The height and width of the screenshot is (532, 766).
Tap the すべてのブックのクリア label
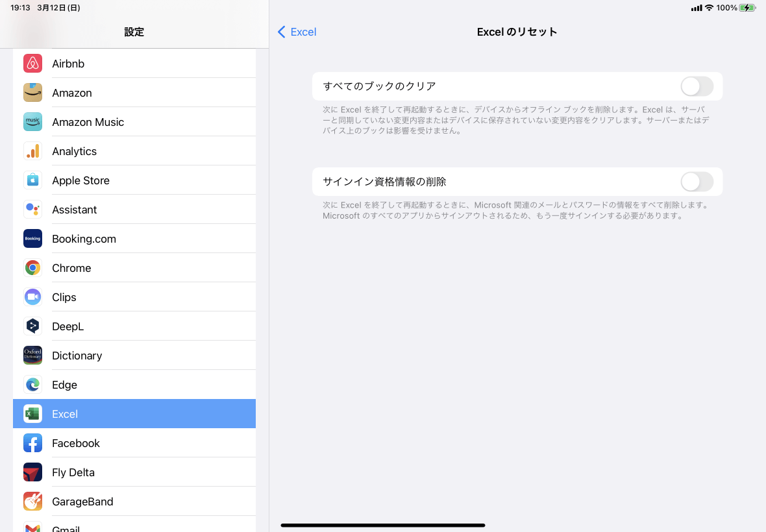click(379, 86)
